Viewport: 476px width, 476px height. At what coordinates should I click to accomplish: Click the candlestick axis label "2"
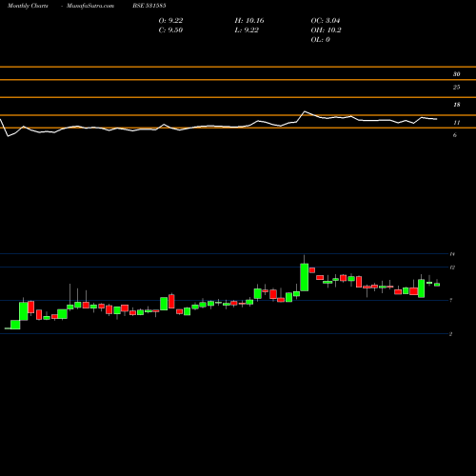click(450, 334)
